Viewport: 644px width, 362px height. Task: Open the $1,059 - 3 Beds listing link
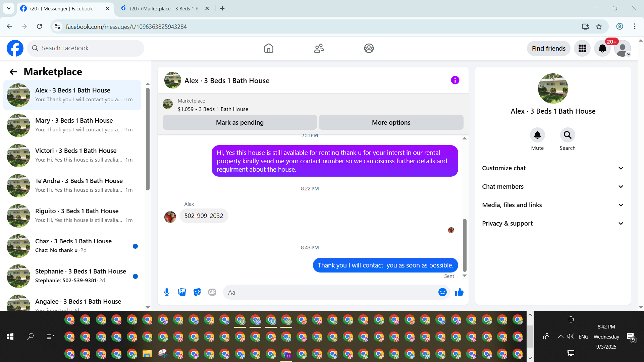(213, 109)
